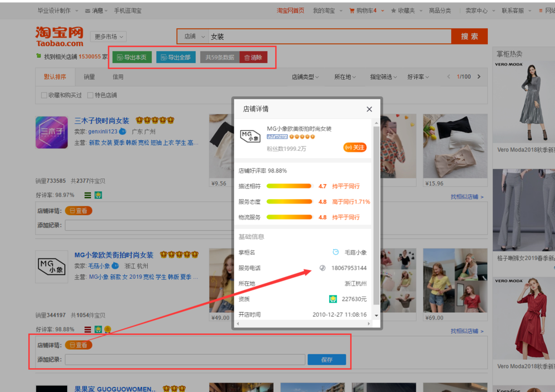The image size is (555, 392).
Task: Click 查看 button under 三木子 shop
Action: click(x=79, y=211)
